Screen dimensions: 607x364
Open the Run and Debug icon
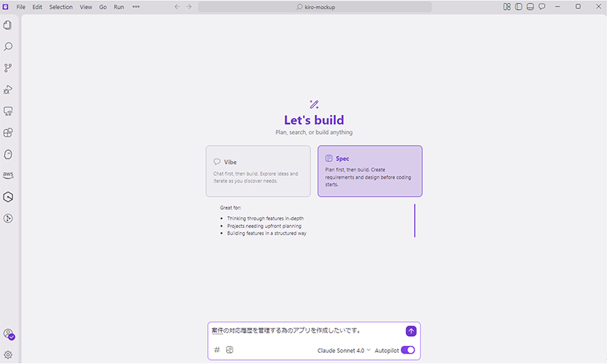coord(8,90)
